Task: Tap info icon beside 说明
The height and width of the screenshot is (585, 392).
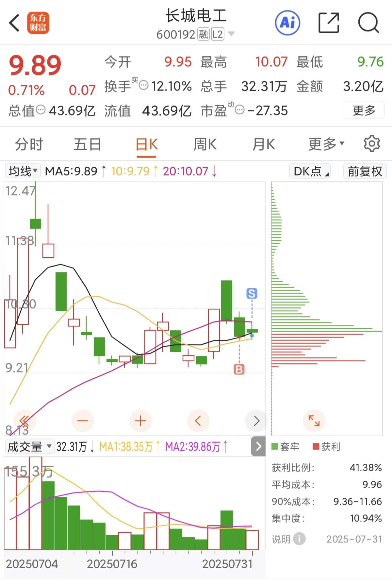Action: pyautogui.click(x=299, y=539)
